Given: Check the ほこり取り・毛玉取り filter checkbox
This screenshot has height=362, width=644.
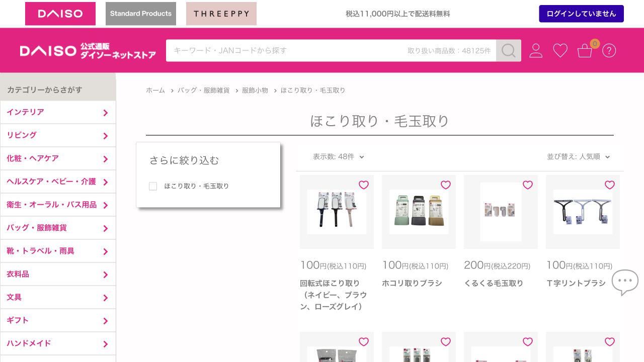Looking at the screenshot, I should pyautogui.click(x=153, y=187).
